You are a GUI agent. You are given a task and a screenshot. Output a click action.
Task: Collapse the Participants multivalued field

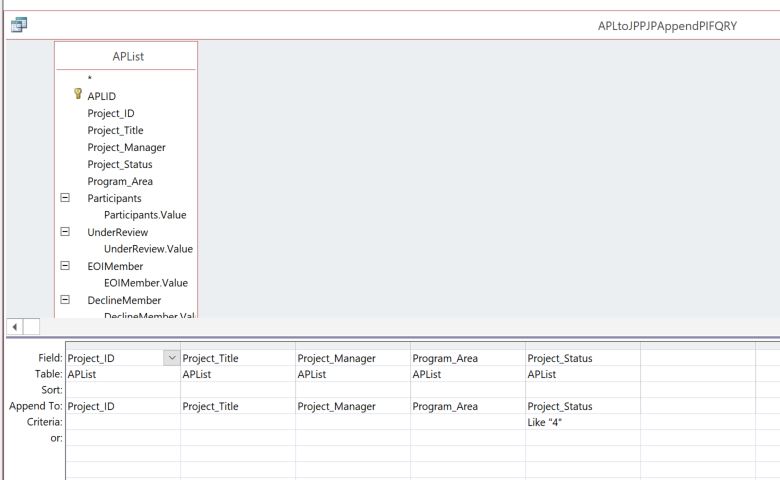(66, 198)
